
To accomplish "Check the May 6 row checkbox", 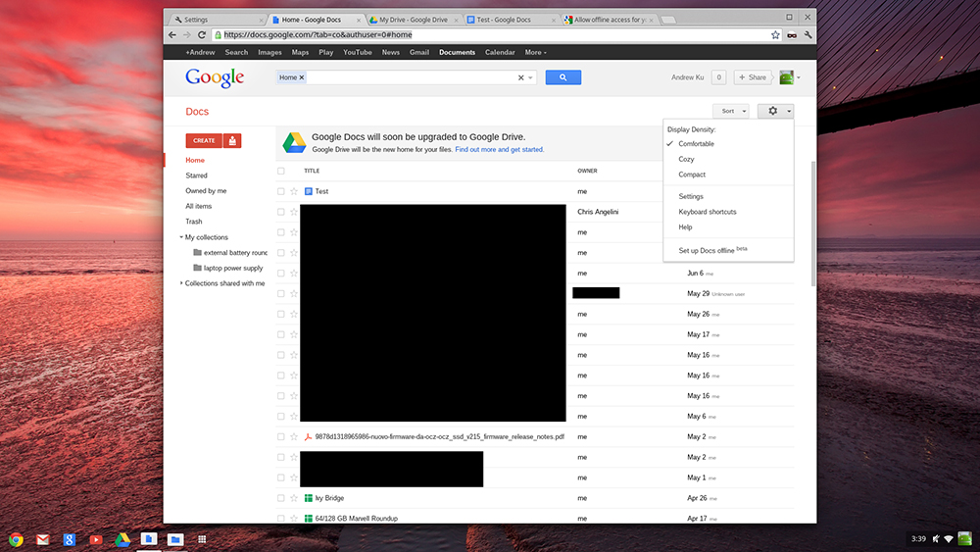I will click(x=280, y=417).
